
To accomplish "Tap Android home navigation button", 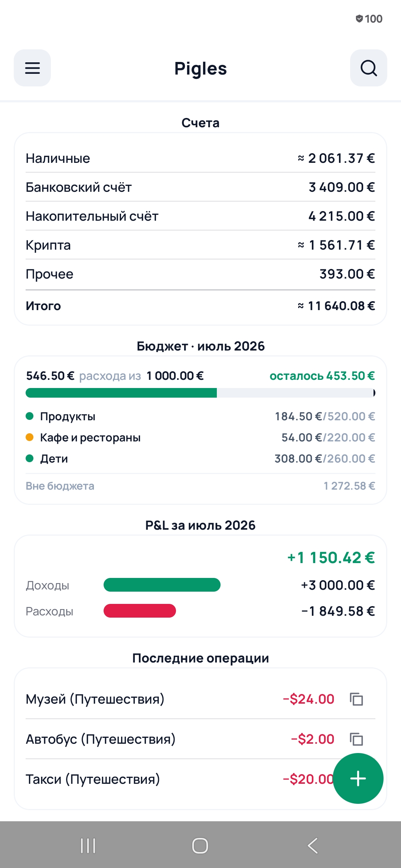I will point(200,846).
